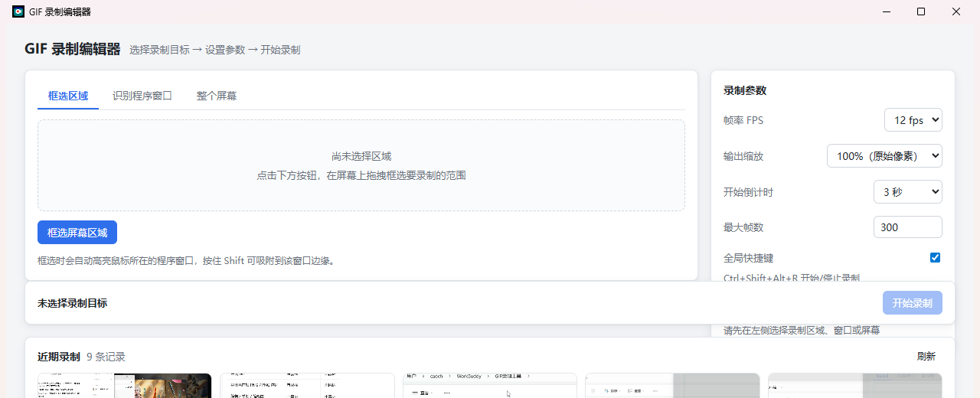Click the 未选择录制目标 status text

tap(72, 303)
